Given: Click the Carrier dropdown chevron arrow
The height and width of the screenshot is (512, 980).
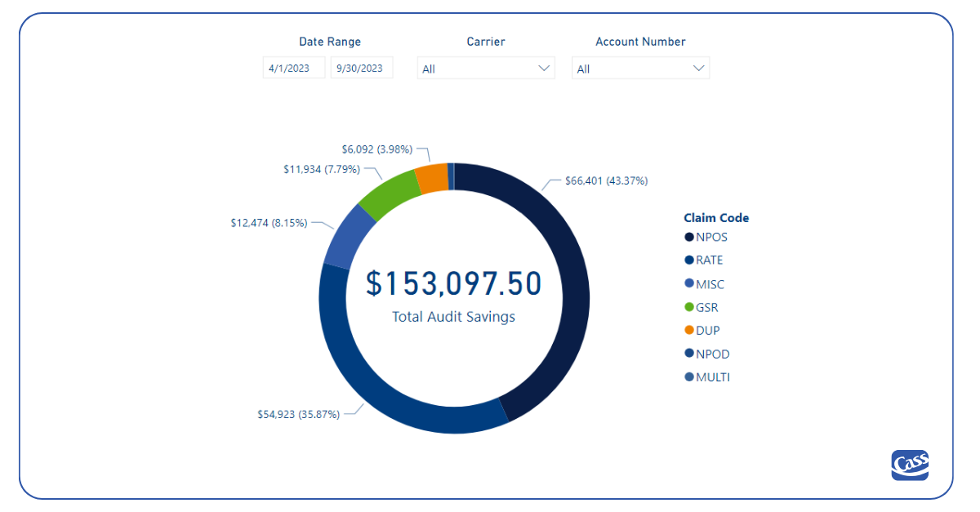Looking at the screenshot, I should [545, 68].
